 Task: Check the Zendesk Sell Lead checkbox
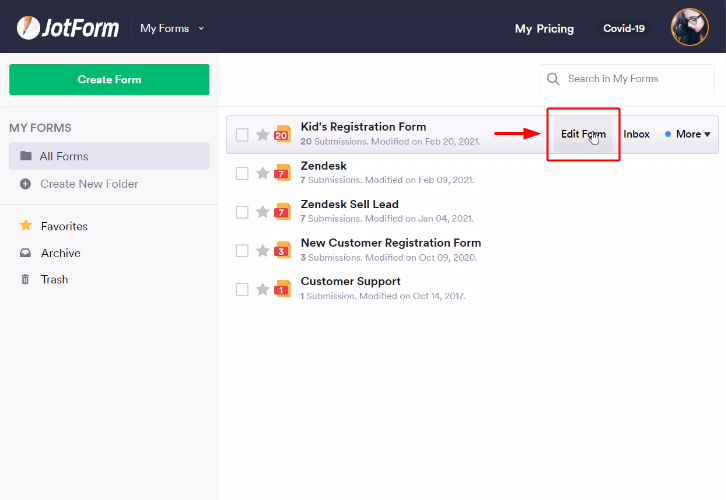pyautogui.click(x=242, y=212)
